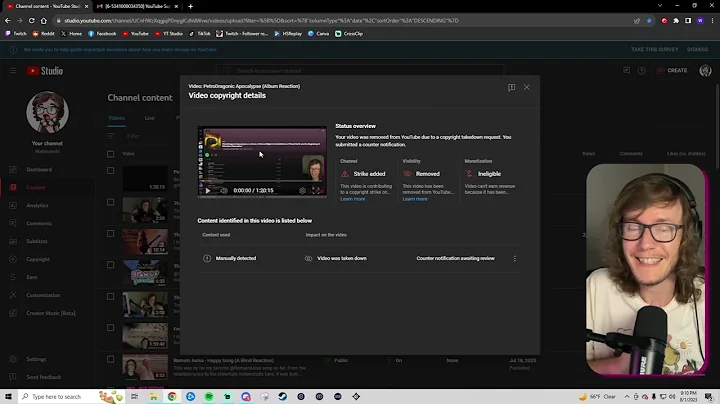Mute the preview video volume
720x404 pixels.
tap(224, 191)
